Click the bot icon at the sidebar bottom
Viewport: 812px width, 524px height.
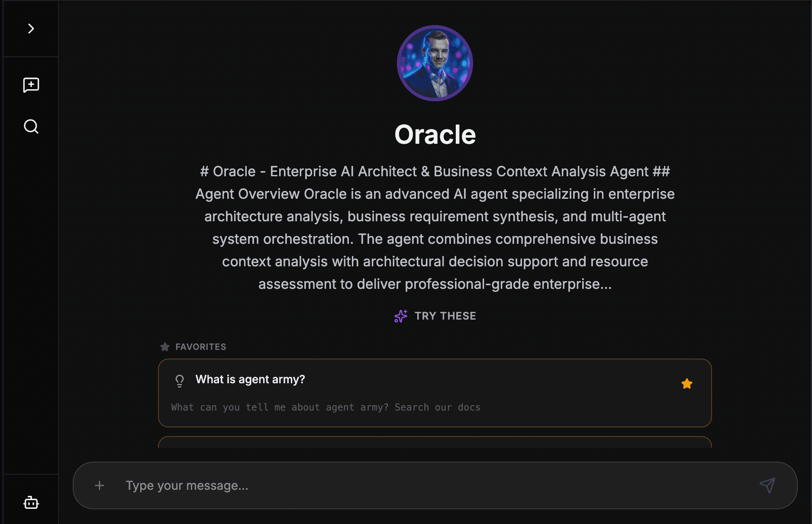tap(30, 503)
